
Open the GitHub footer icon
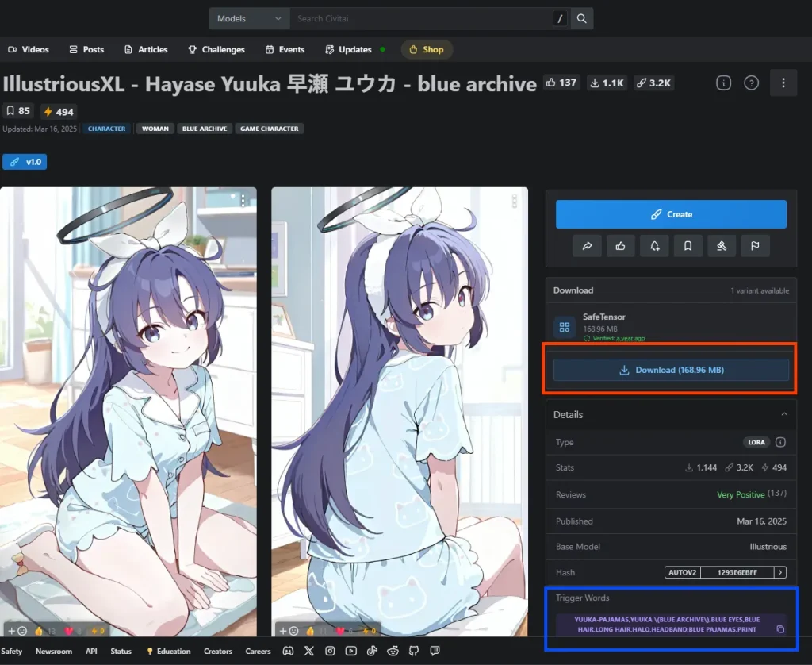414,651
